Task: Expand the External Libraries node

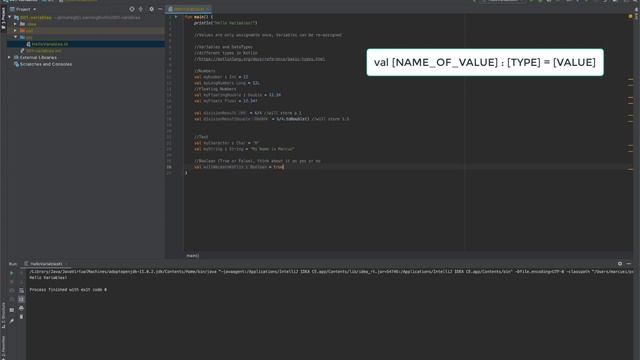Action: tap(10, 58)
